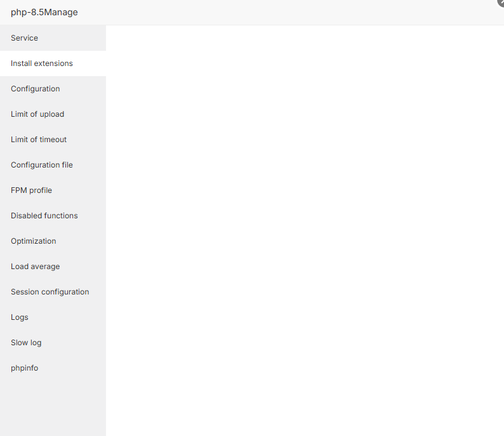This screenshot has height=436, width=504.
Task: Click empty sidebar space below phpinfo
Action: [53, 406]
